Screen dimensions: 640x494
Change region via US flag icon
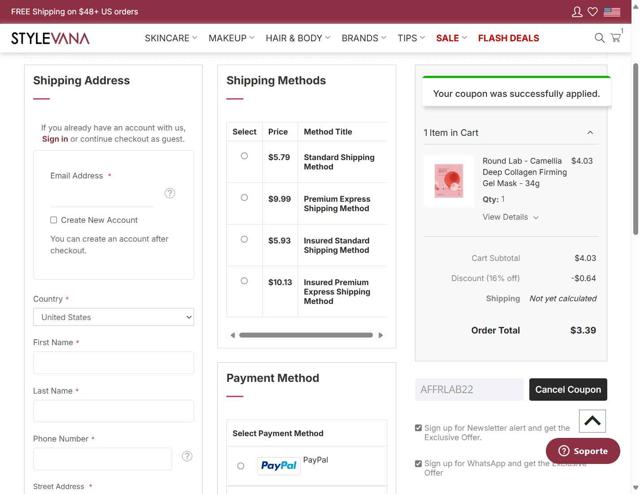[x=612, y=12]
